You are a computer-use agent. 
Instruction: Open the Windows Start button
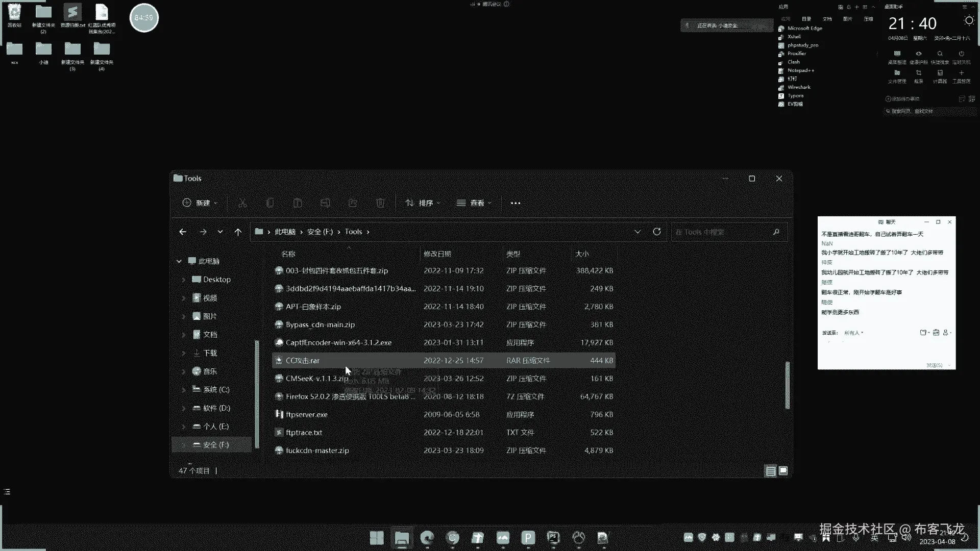(377, 538)
